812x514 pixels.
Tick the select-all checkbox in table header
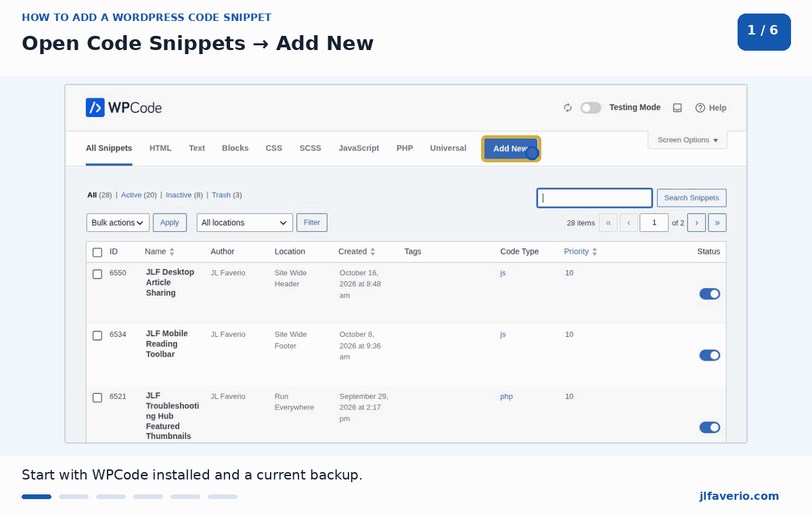pyautogui.click(x=97, y=252)
